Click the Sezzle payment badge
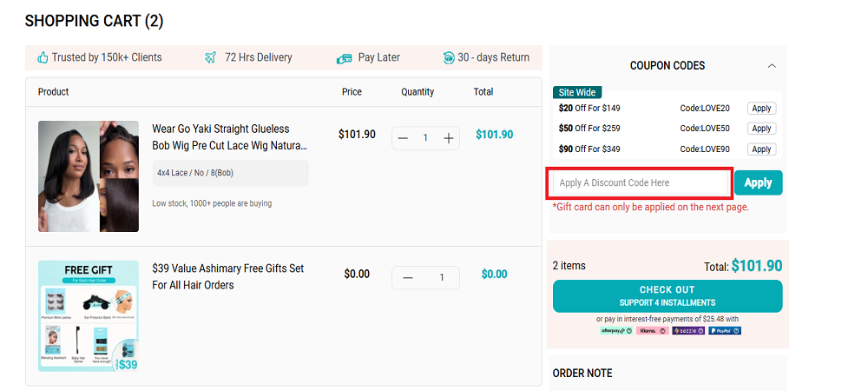The image size is (868, 391). pos(687,331)
